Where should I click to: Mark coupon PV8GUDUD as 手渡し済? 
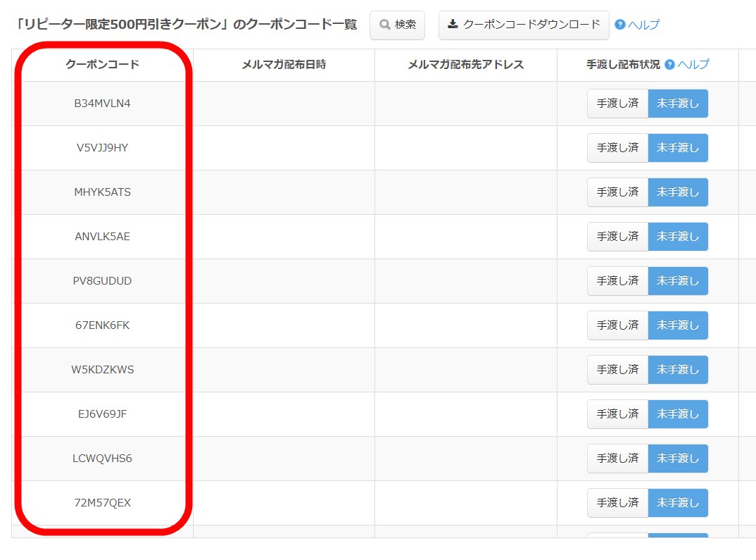[617, 281]
